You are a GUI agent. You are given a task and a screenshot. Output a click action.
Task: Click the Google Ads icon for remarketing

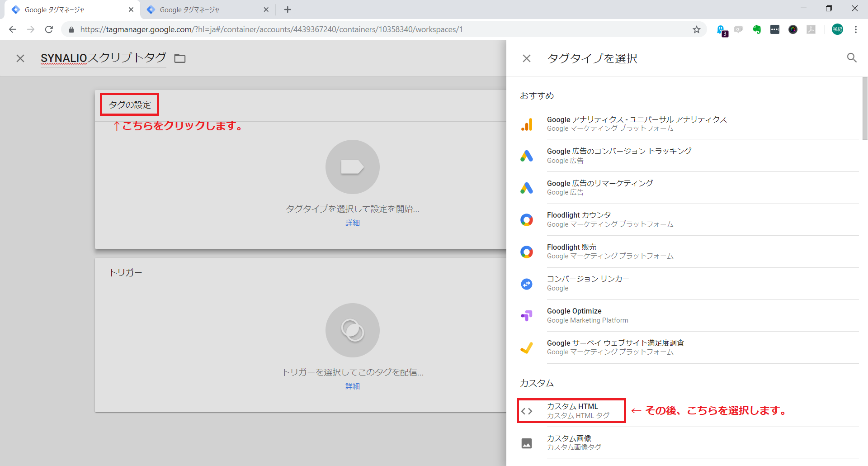coord(527,188)
